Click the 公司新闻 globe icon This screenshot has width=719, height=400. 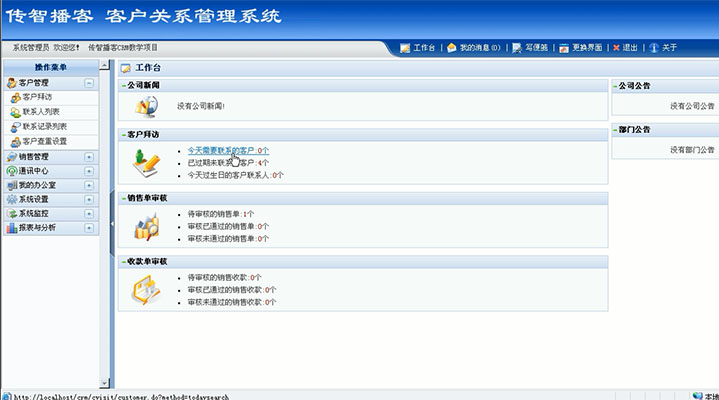147,106
